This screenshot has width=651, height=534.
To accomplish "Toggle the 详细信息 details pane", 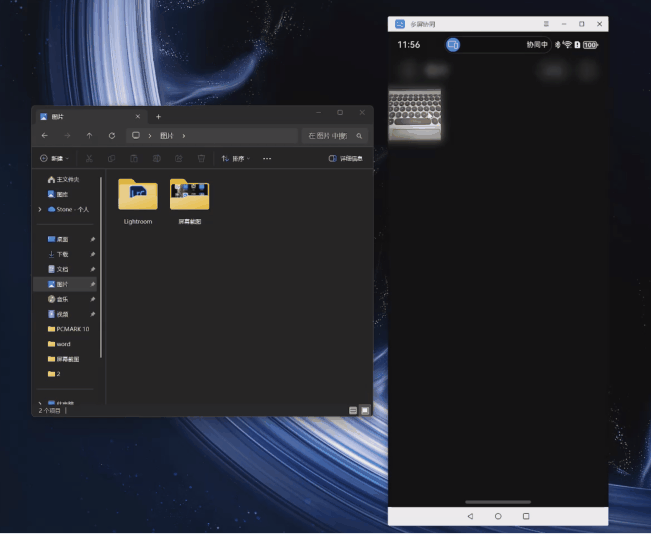I will tap(345, 158).
